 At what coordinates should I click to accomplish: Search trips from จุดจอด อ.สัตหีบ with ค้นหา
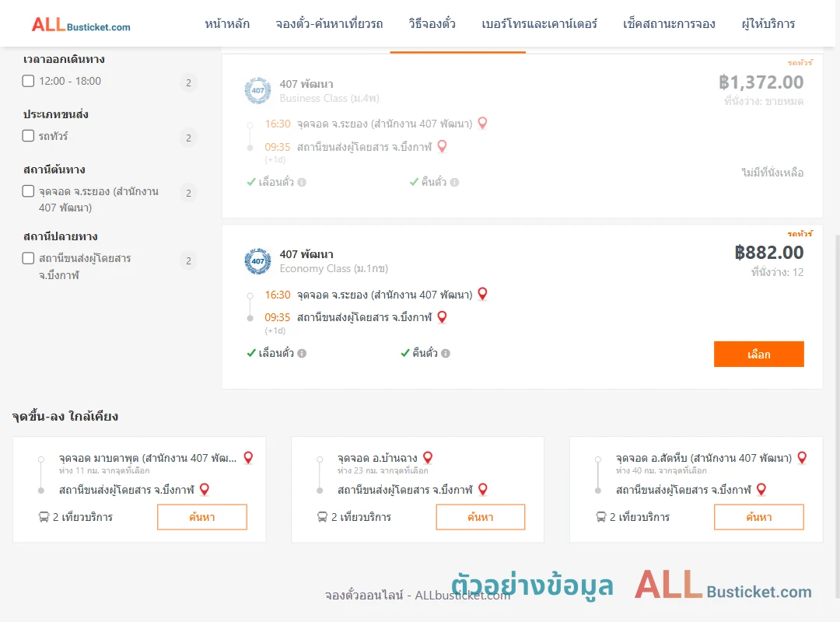click(758, 517)
